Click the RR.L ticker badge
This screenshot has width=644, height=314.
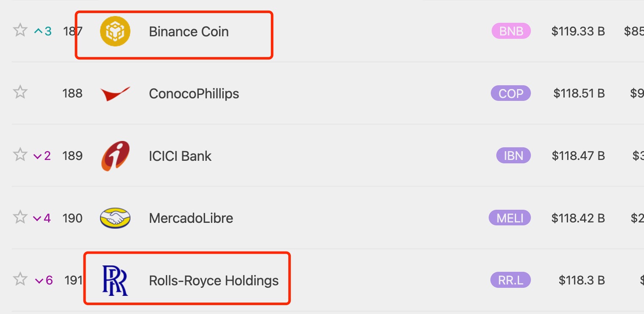pyautogui.click(x=511, y=280)
